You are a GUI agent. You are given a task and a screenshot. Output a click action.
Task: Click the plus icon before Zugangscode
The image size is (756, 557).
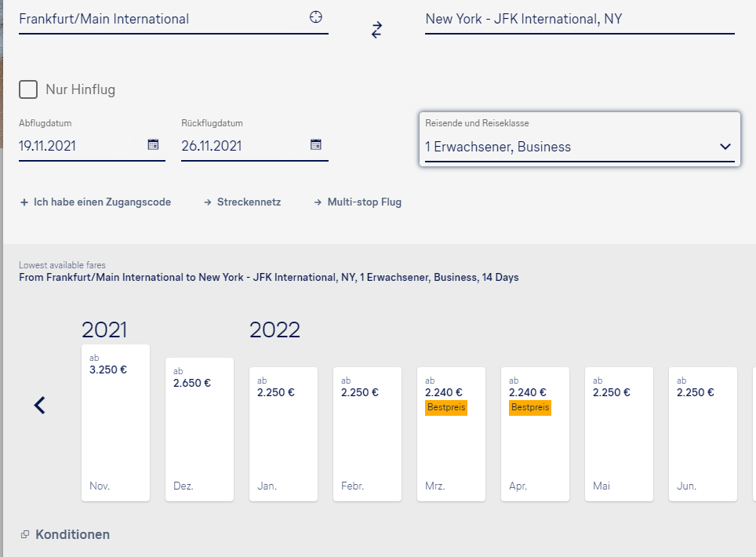[24, 202]
